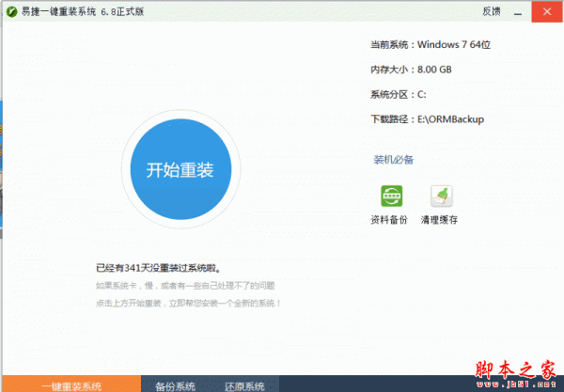Minimize the 易捷一键重装系统 window

click(518, 12)
